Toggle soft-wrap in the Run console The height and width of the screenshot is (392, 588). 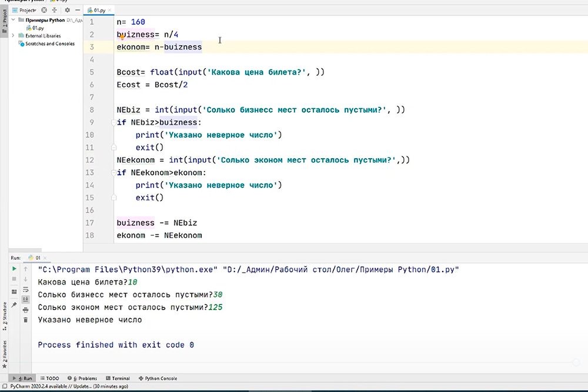[25, 289]
